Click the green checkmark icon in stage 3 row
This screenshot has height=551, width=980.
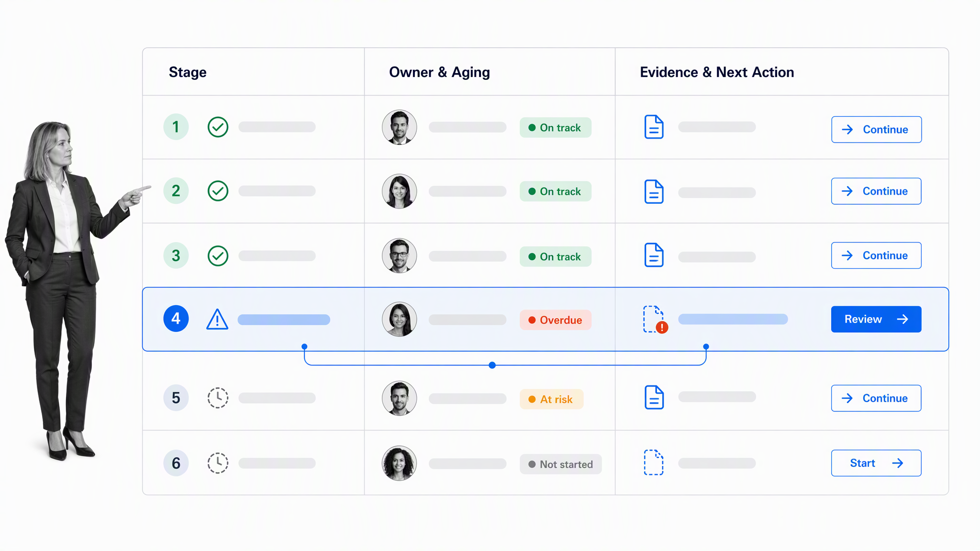pos(218,256)
